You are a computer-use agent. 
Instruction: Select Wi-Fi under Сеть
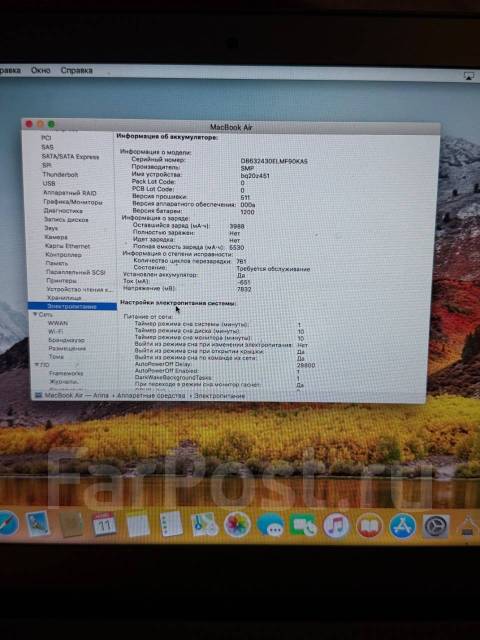56,331
